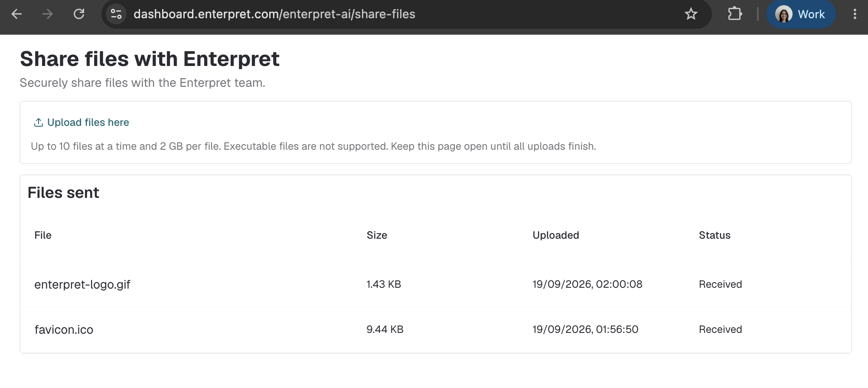Click the Share files with Enterpret heading
Viewport: 868px width, 388px height.
point(150,59)
